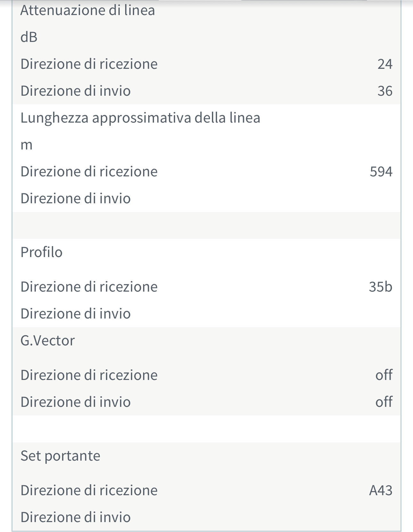Click "Direzione di invio" under Set portante

click(76, 517)
